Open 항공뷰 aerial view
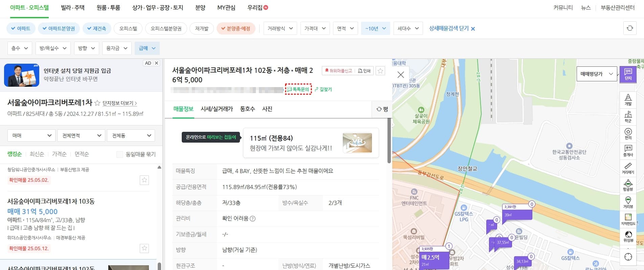644x270 pixels. click(628, 185)
